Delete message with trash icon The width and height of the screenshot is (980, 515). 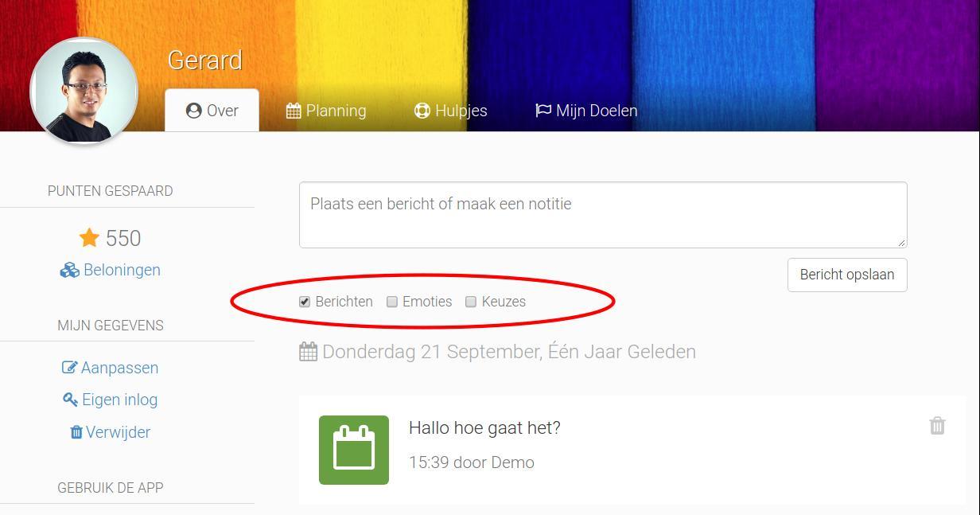coord(937,426)
